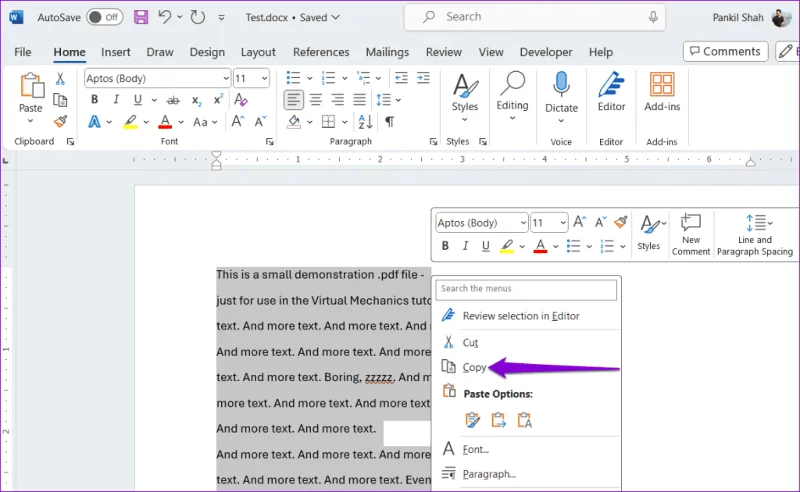800x492 pixels.
Task: Click Format Painter brush in mini toolbar
Action: tap(620, 222)
